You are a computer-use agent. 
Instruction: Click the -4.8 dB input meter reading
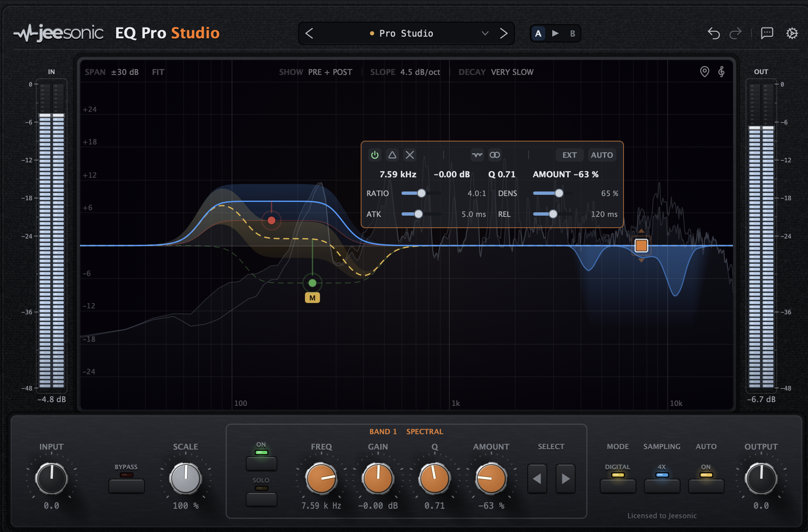click(x=52, y=399)
